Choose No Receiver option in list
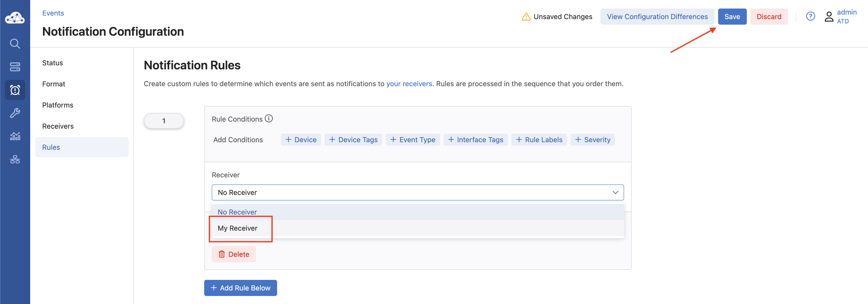 tap(237, 212)
